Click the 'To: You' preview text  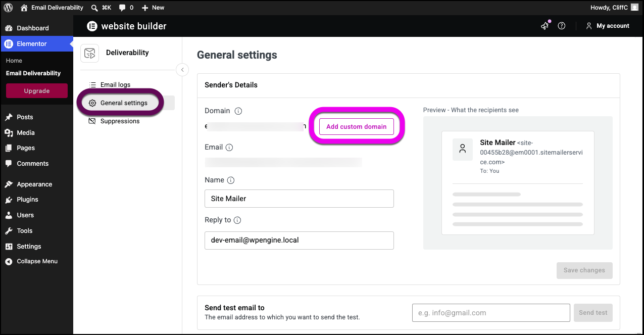click(x=489, y=171)
